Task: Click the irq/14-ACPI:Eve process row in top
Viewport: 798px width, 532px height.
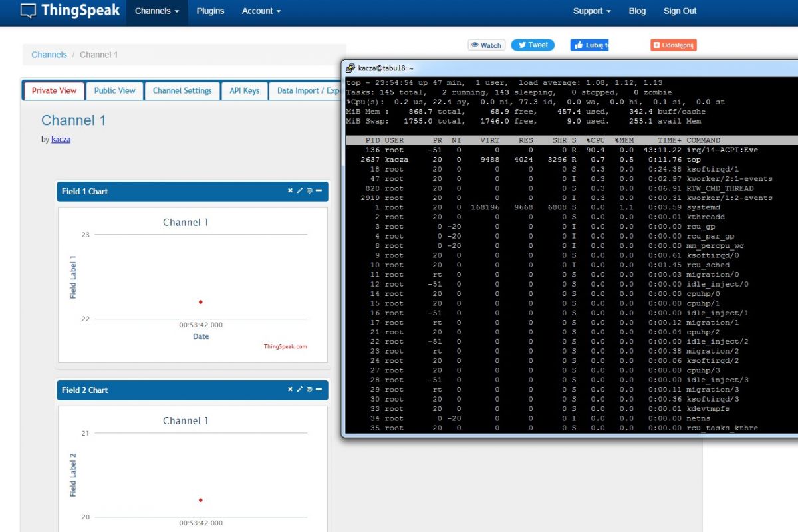Action: tap(572, 150)
